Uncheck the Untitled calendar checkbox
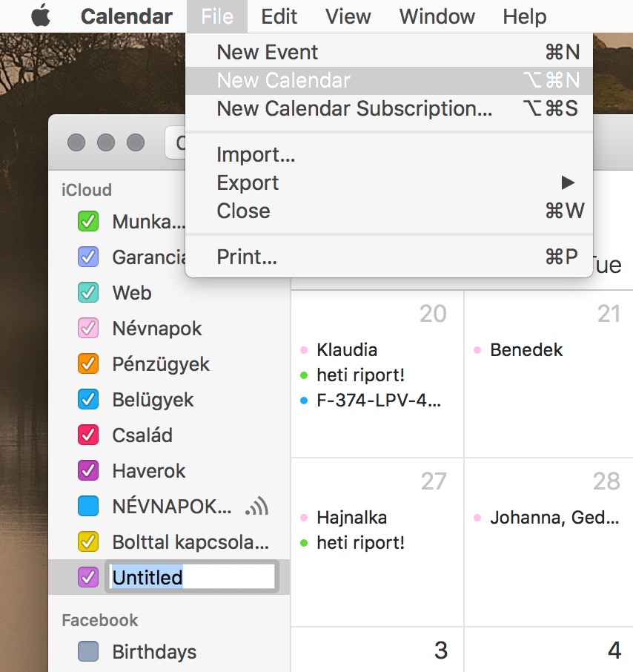The image size is (633, 672). pyautogui.click(x=88, y=577)
